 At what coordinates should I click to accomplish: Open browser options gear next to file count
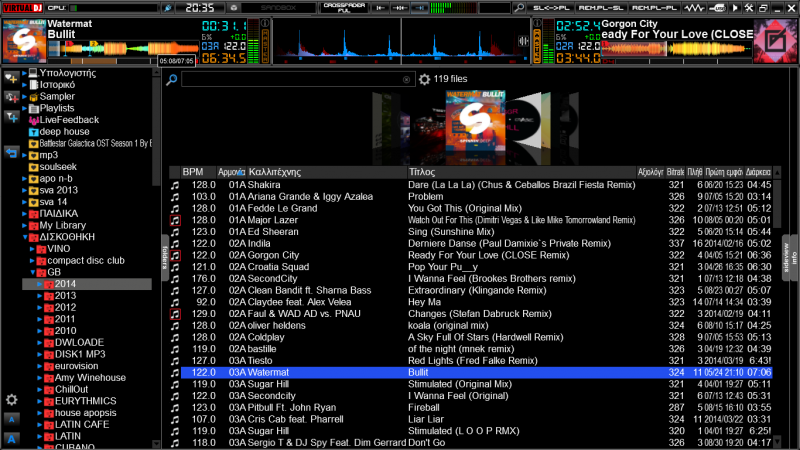point(424,79)
